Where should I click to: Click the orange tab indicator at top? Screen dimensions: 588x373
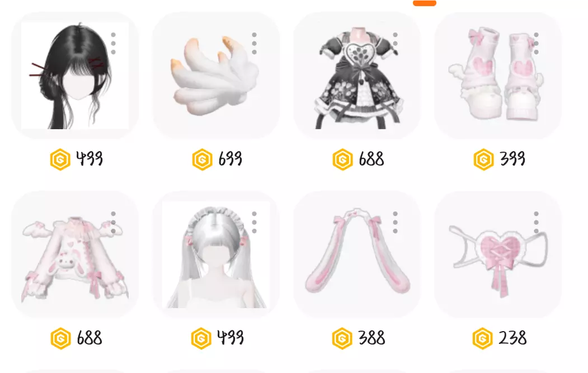(x=425, y=3)
